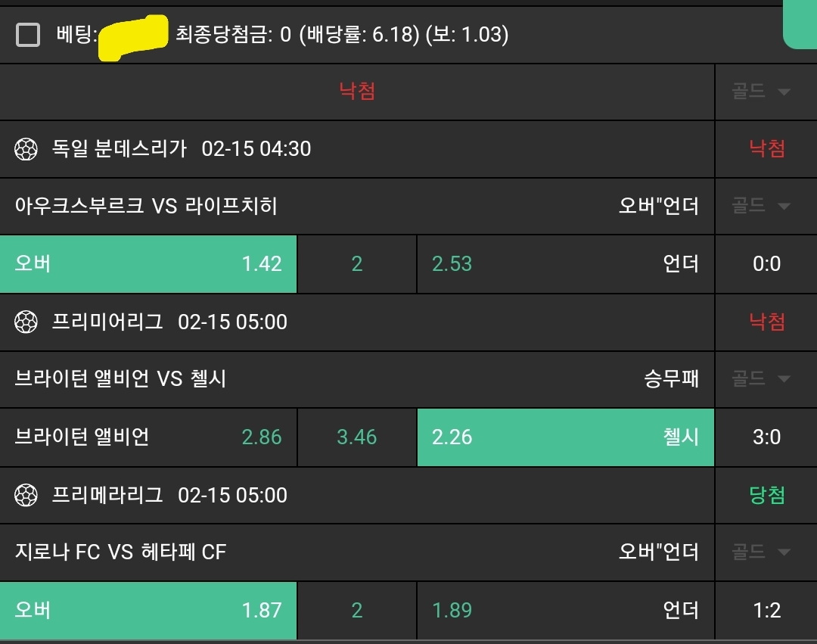The height and width of the screenshot is (644, 817).
Task: Select 오버 1.87 bet option
Action: coord(148,611)
